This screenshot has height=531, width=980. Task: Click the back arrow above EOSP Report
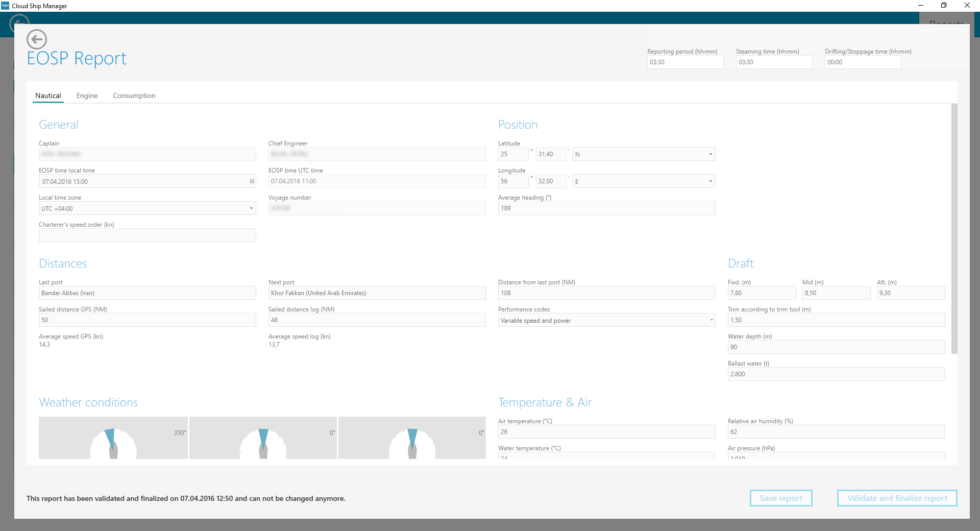tap(37, 39)
